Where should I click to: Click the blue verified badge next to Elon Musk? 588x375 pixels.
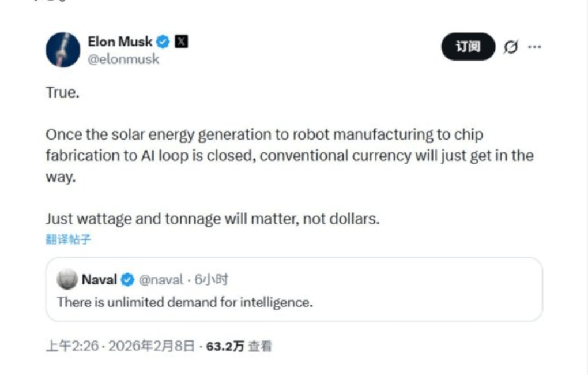tap(164, 42)
